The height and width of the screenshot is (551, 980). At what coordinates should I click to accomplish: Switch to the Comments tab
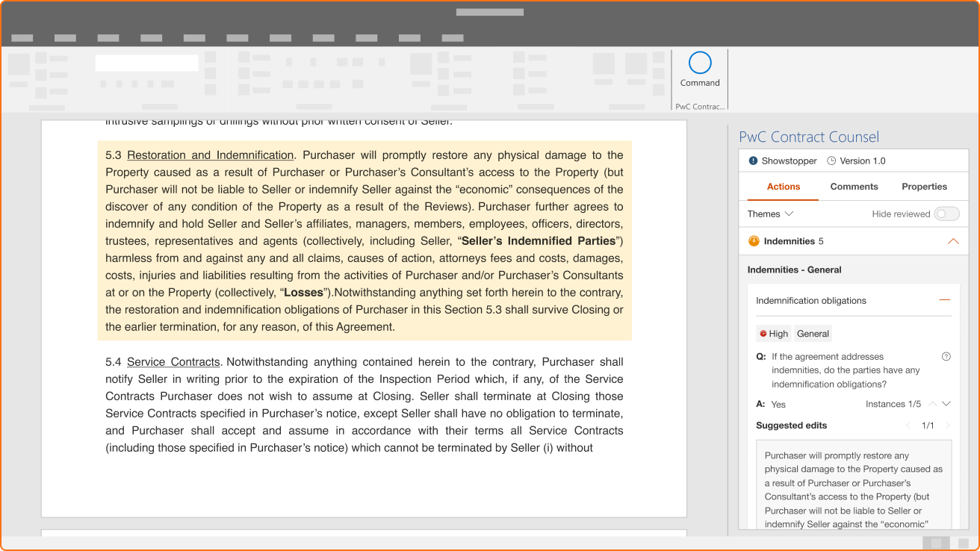coord(854,187)
